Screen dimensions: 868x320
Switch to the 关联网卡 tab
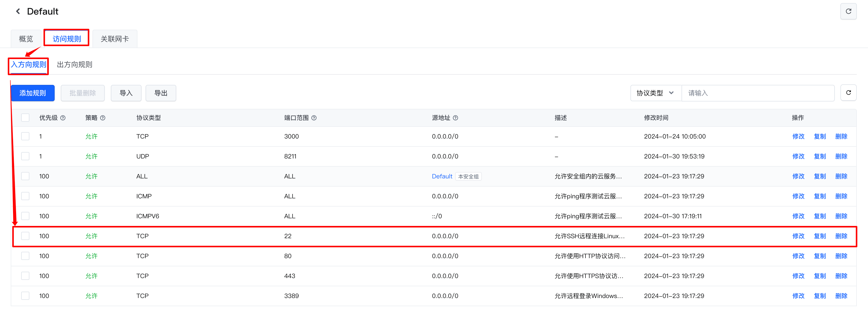114,39
